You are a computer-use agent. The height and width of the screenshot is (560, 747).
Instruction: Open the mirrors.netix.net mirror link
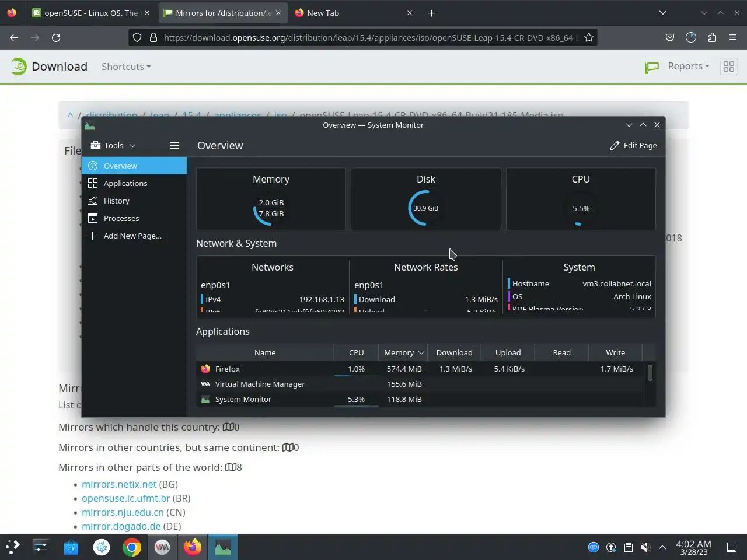[119, 484]
